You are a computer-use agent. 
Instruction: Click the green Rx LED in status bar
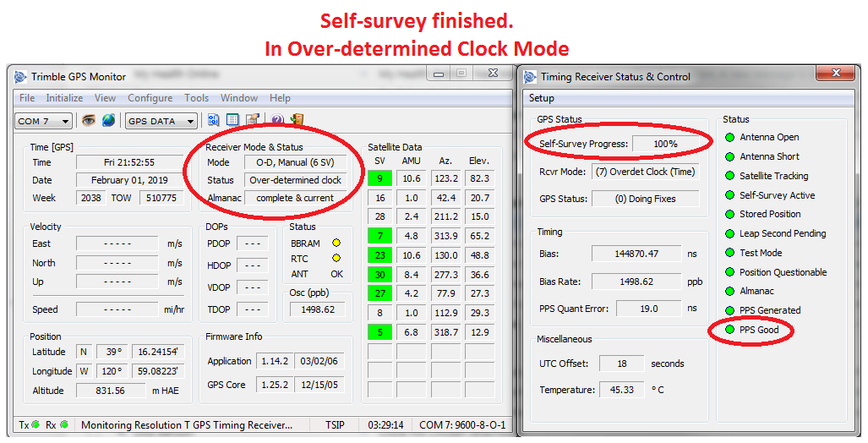(x=64, y=424)
